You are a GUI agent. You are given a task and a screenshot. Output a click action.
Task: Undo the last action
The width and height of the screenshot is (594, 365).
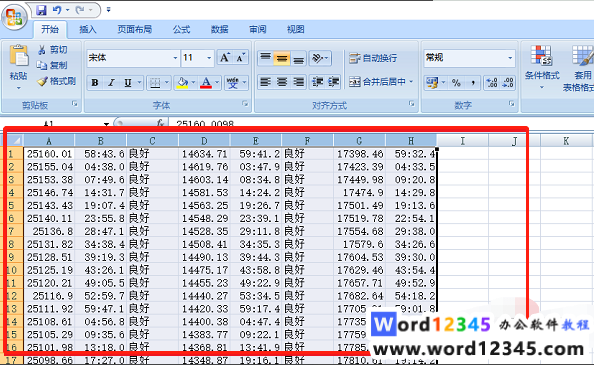click(x=57, y=10)
